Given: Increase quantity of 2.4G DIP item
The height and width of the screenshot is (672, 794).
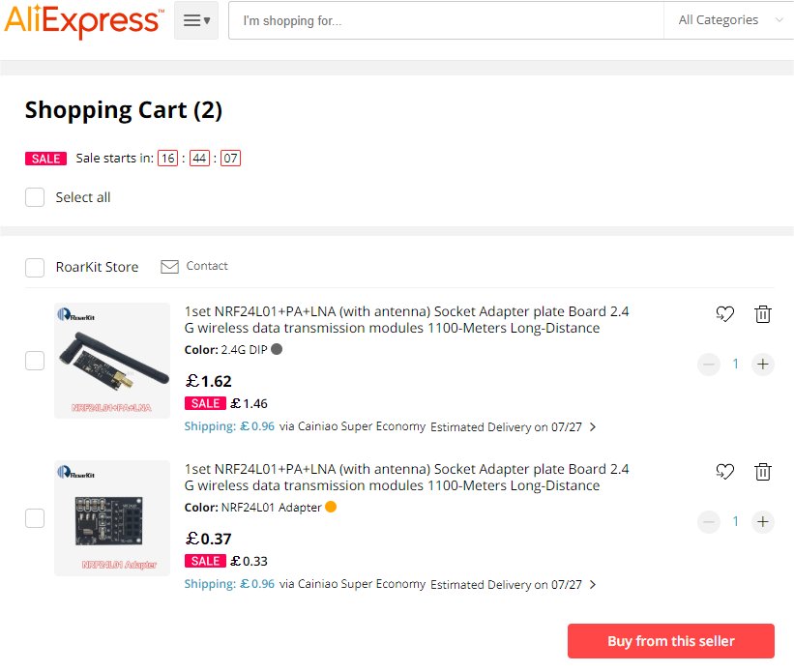Looking at the screenshot, I should pyautogui.click(x=763, y=365).
